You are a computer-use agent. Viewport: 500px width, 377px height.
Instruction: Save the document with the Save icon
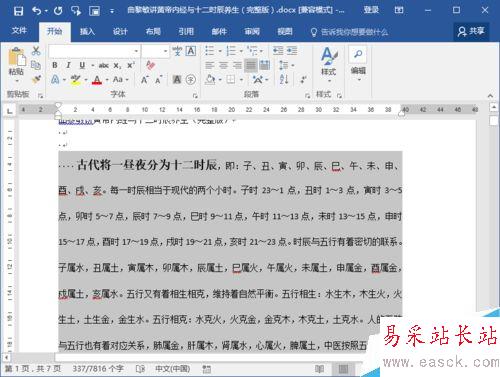click(x=18, y=11)
